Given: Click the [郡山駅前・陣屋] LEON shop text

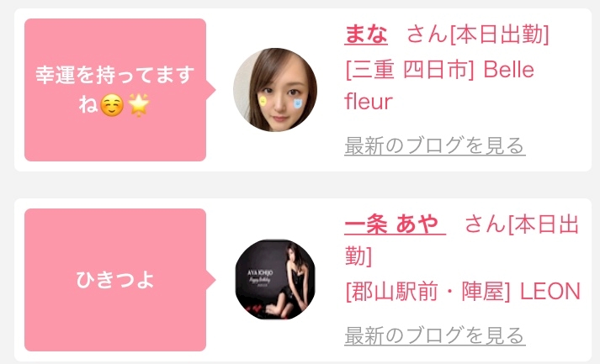Looking at the screenshot, I should point(463,292).
